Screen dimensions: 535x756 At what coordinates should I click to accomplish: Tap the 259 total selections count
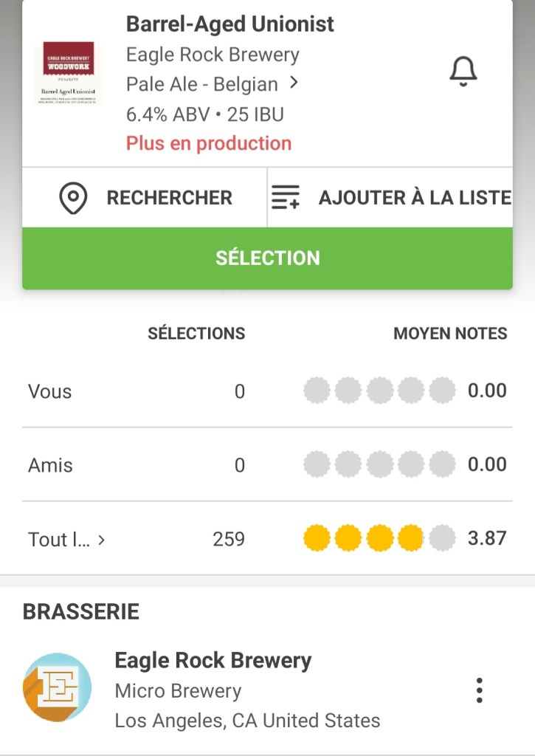click(228, 539)
